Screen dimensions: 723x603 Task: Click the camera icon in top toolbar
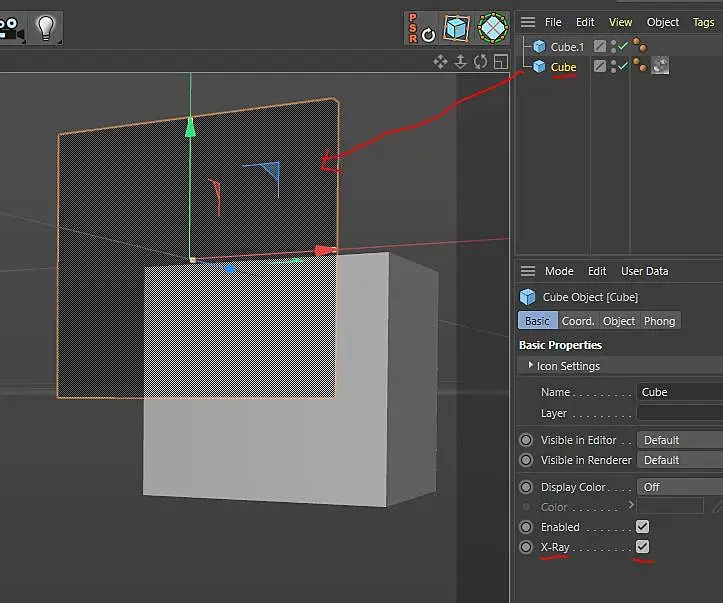pos(12,30)
